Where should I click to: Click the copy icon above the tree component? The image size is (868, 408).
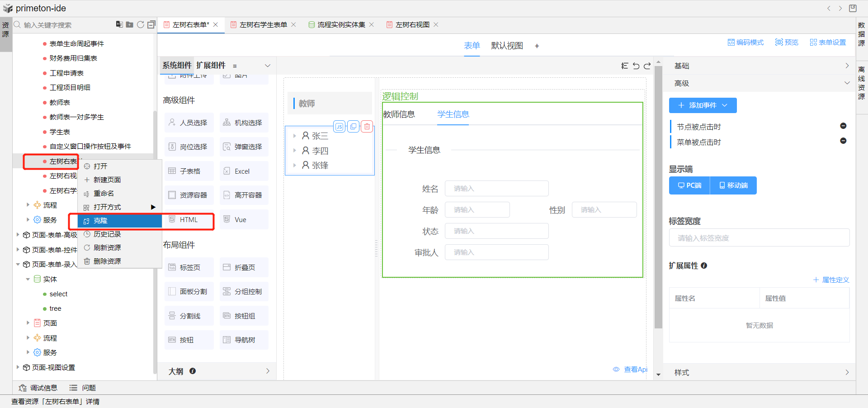click(353, 127)
